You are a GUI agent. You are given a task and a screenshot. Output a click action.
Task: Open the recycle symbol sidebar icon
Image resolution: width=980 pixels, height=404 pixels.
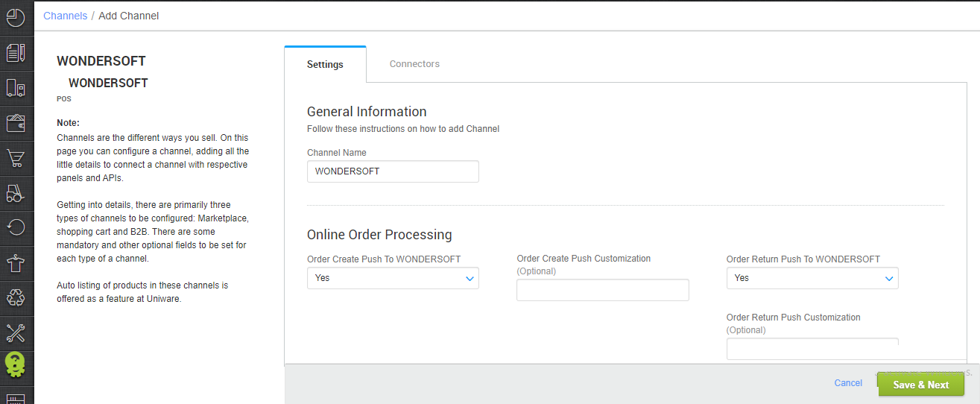click(16, 298)
